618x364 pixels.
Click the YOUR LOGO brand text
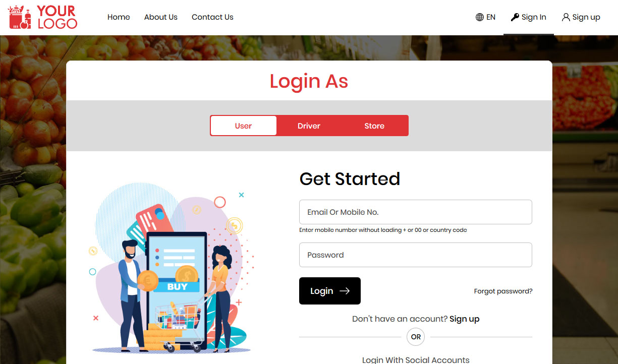57,17
